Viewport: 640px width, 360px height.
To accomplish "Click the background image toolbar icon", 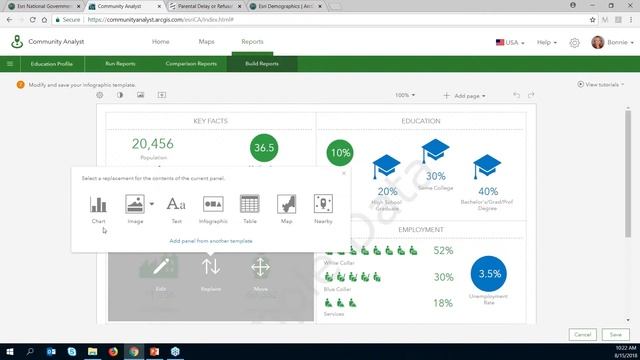I will 140,95.
